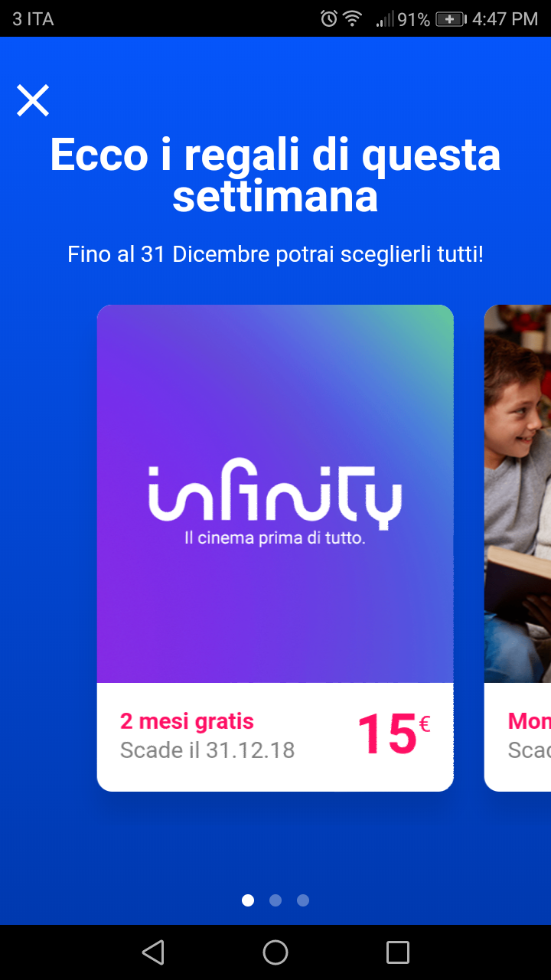This screenshot has height=980, width=551.
Task: Close the weekly gifts screen
Action: 33,100
